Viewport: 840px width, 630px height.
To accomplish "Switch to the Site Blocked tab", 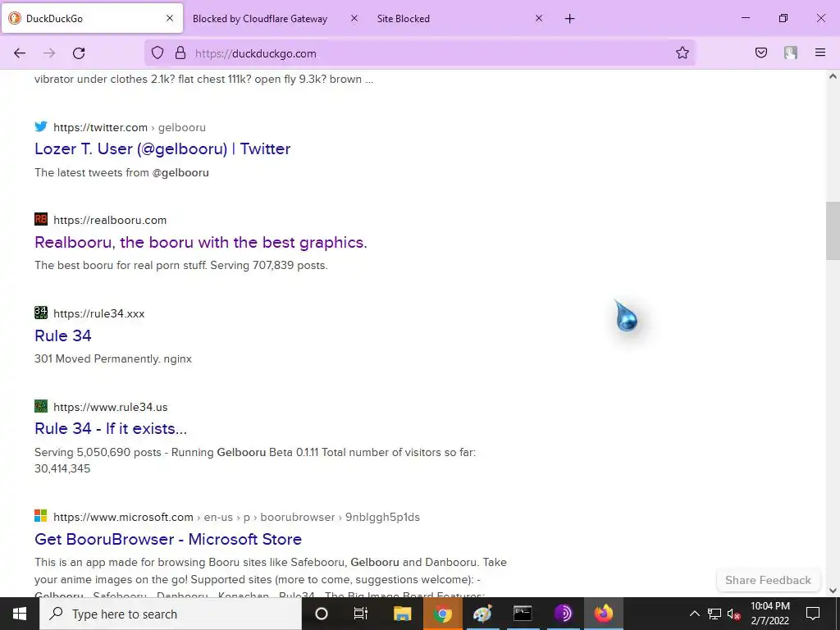I will pos(404,19).
